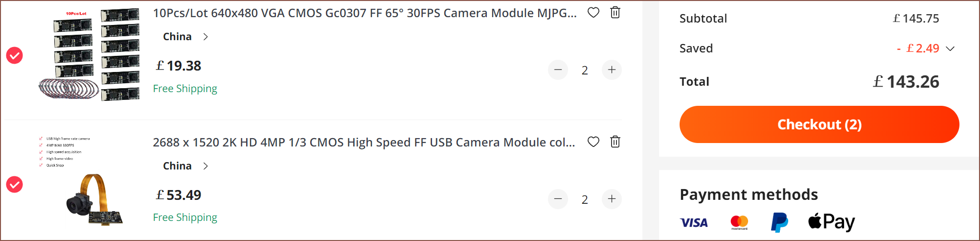Add the 2K HD 4MP camera to wishlist
Screen dimensions: 980x241
[593, 142]
